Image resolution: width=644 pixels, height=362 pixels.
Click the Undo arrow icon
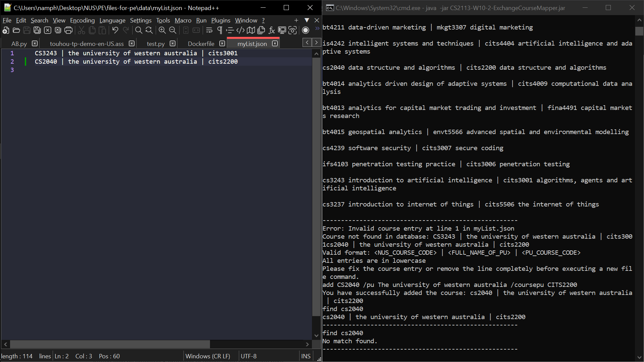coord(115,31)
